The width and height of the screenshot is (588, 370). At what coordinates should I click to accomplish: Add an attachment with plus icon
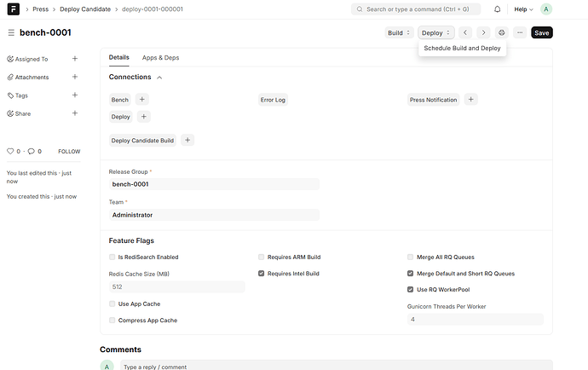click(75, 77)
